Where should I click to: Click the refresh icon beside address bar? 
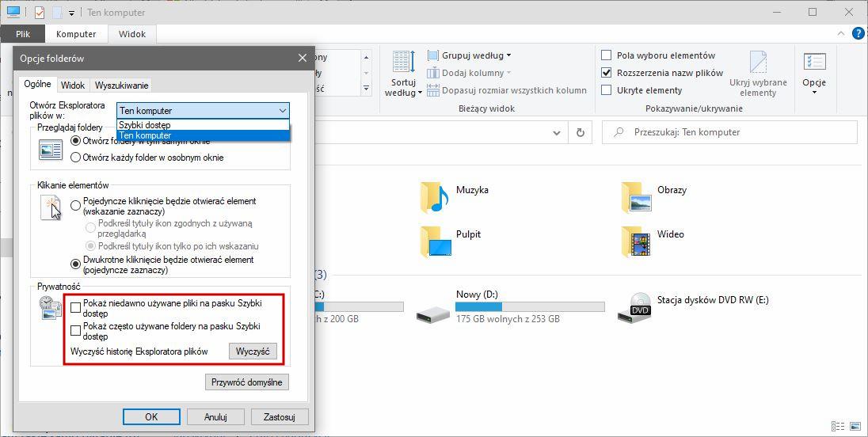pos(581,133)
